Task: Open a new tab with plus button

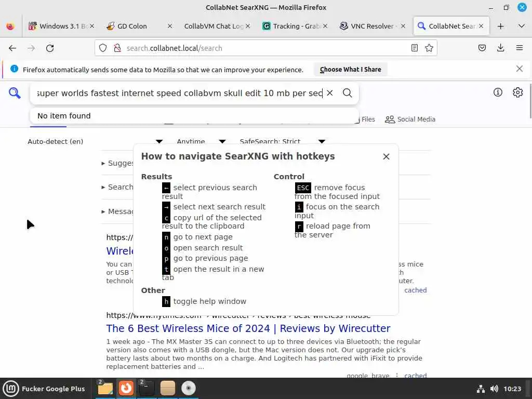Action: [500, 26]
